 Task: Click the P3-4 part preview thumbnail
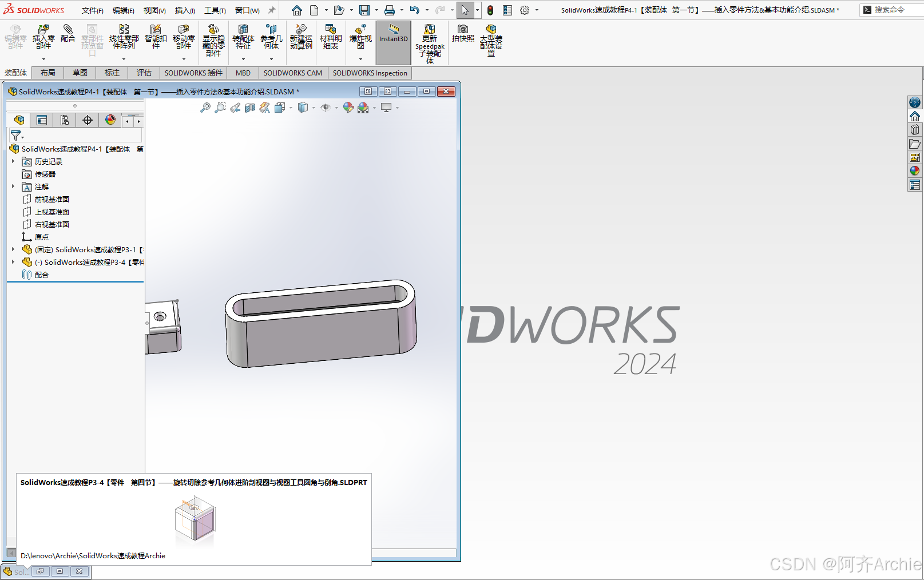point(195,518)
